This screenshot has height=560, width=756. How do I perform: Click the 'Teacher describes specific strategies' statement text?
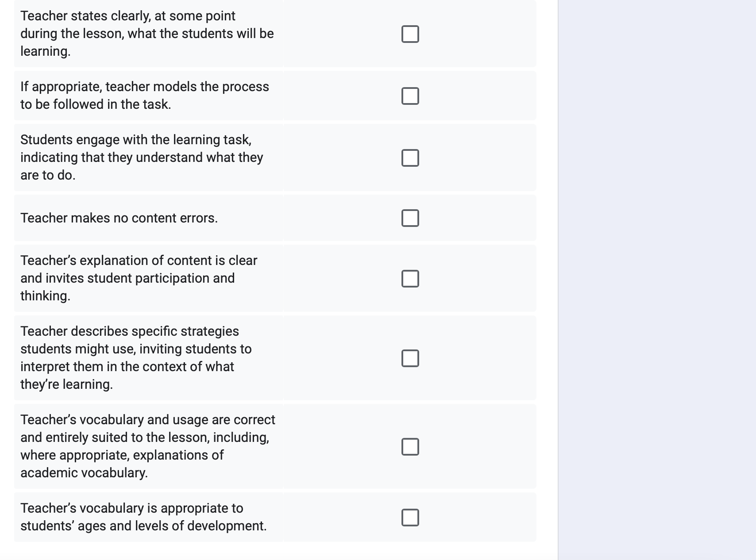[x=130, y=331]
